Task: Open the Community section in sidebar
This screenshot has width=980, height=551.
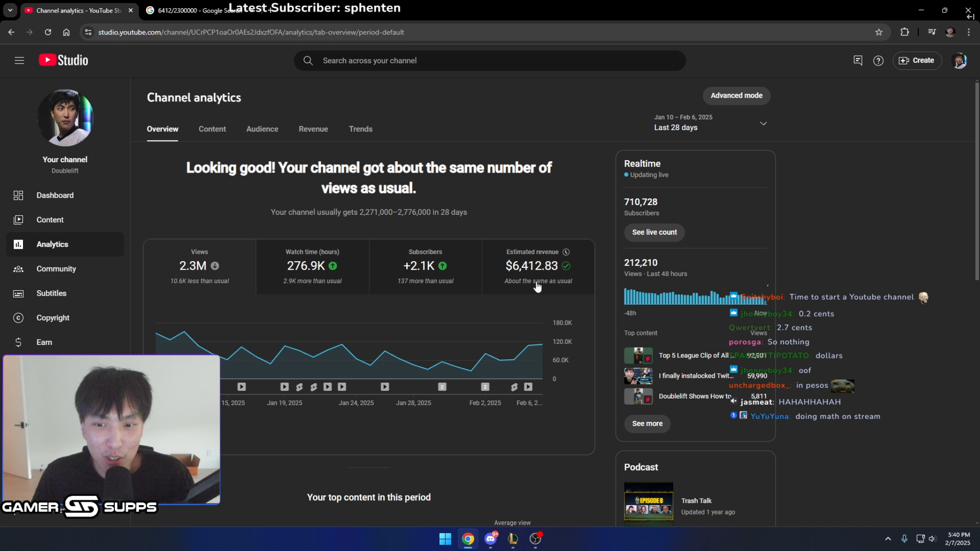Action: (x=56, y=269)
